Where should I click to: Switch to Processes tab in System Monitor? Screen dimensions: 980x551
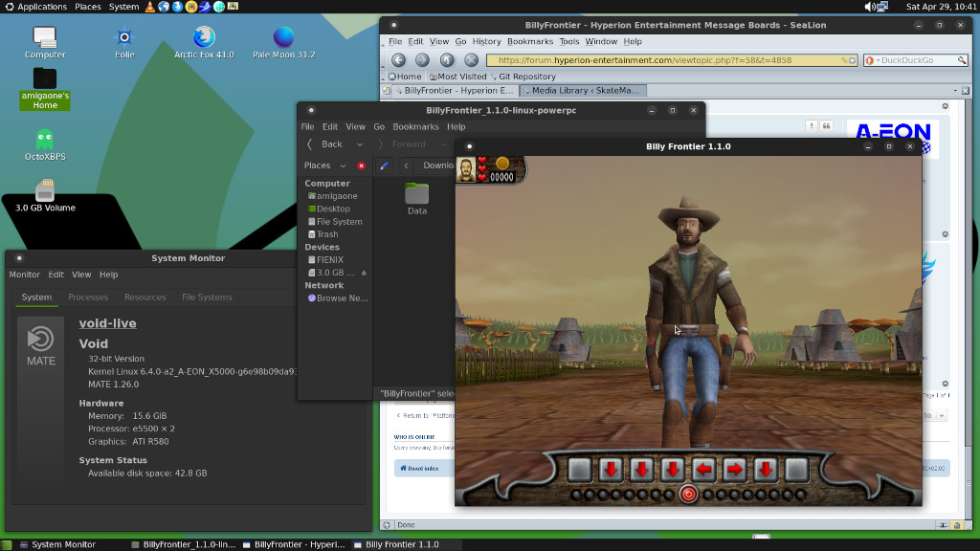click(88, 297)
